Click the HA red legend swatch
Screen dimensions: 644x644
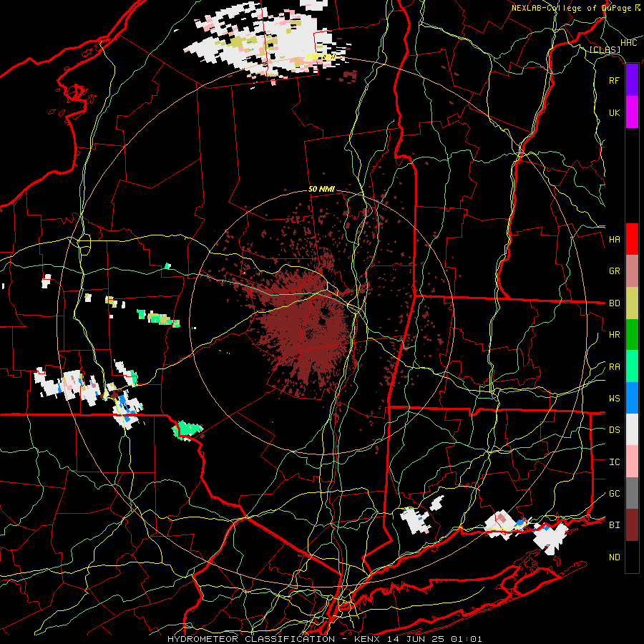click(632, 239)
